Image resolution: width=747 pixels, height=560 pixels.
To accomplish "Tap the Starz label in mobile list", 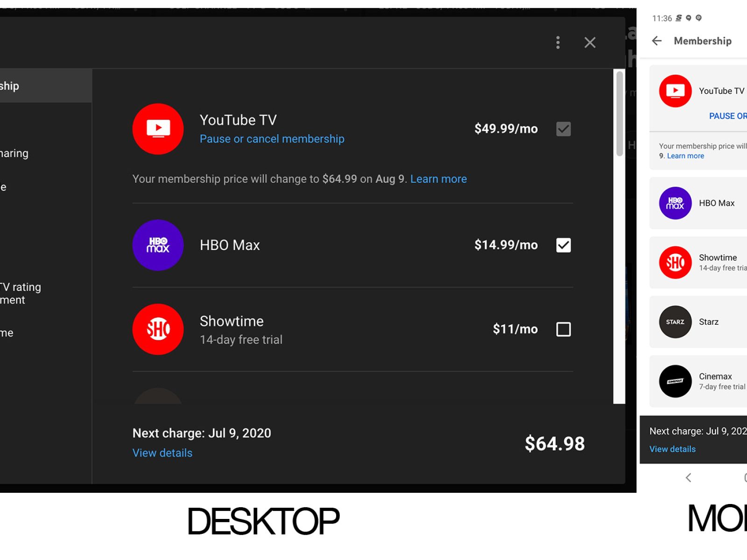I will coord(709,322).
